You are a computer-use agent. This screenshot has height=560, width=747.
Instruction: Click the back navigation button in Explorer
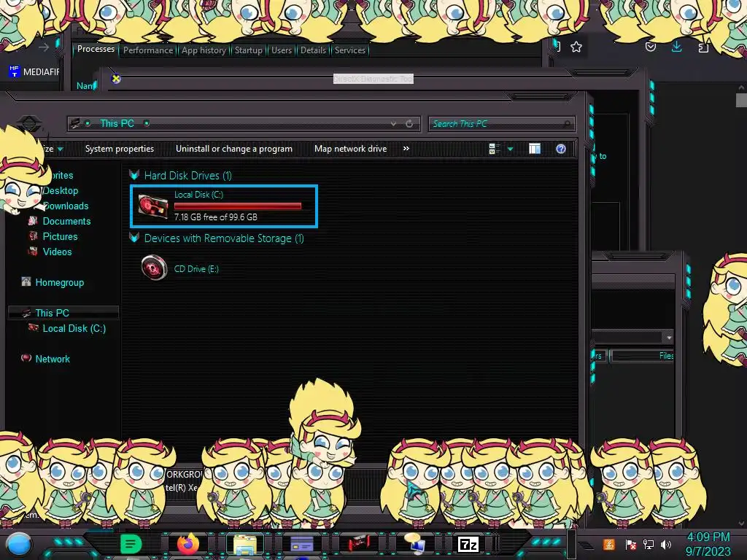pos(28,123)
